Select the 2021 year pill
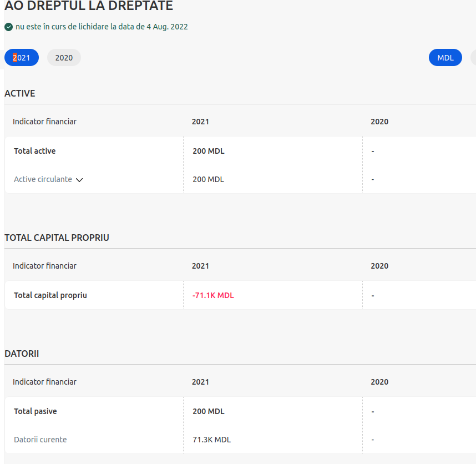Screen dimensions: 476x464 22,58
